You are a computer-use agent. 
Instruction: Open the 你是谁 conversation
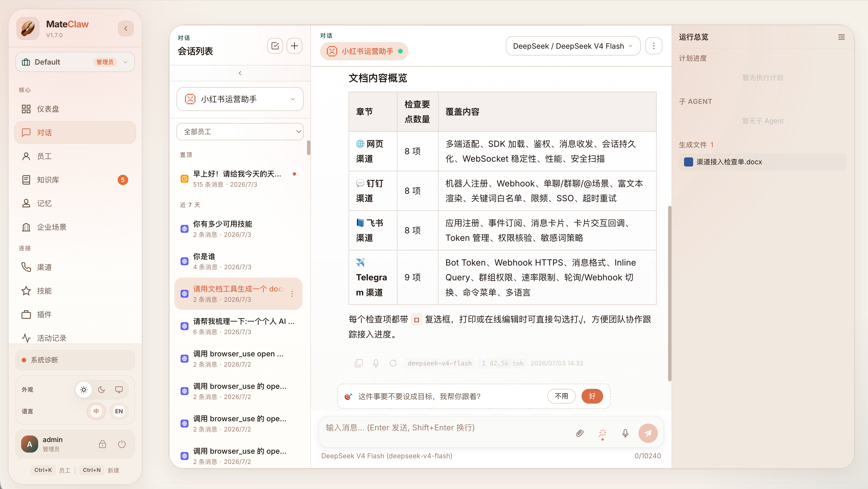[238, 261]
